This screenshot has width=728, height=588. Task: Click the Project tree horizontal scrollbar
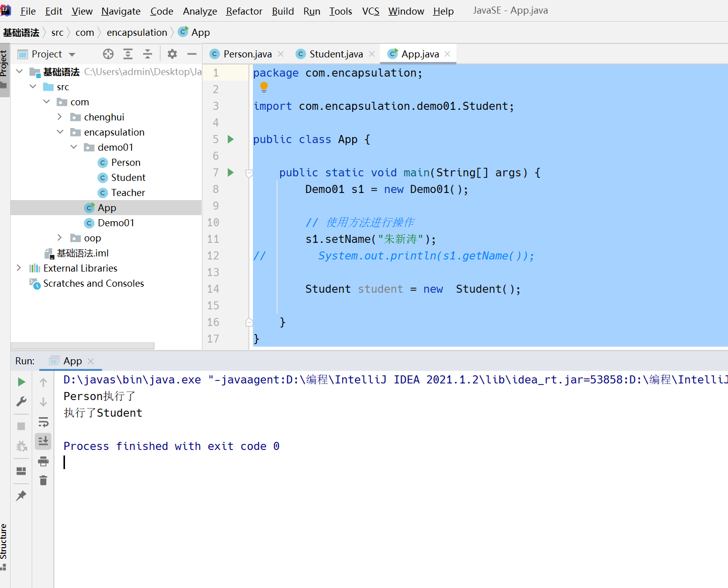(x=83, y=346)
